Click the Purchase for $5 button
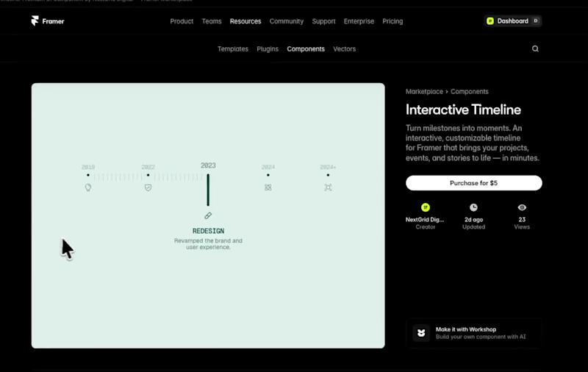 point(473,183)
